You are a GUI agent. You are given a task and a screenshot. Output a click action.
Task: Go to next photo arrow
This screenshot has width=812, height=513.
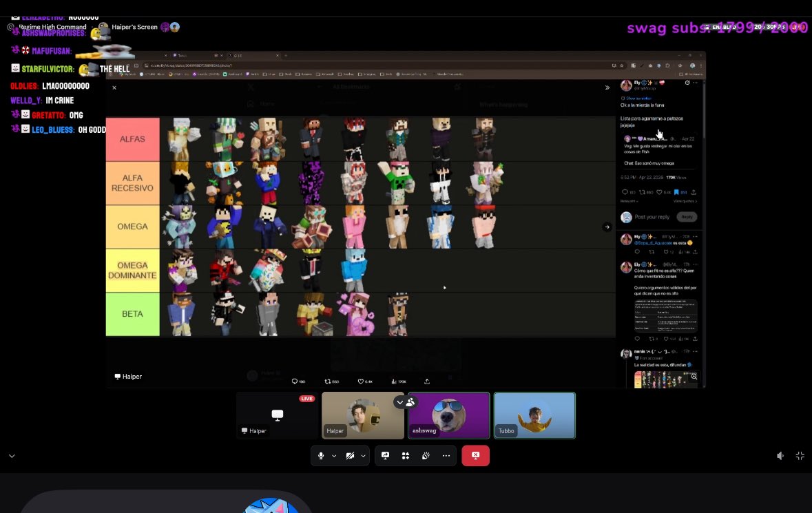(x=607, y=227)
